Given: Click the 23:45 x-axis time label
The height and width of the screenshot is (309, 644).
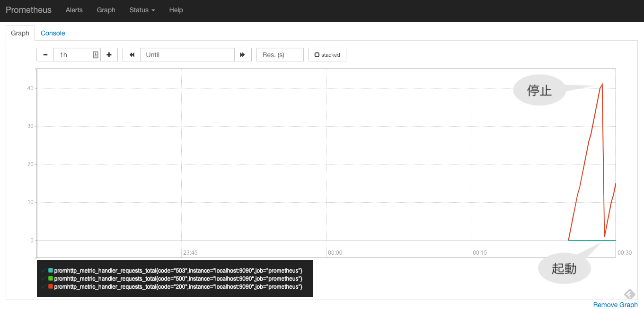Looking at the screenshot, I should (x=190, y=253).
